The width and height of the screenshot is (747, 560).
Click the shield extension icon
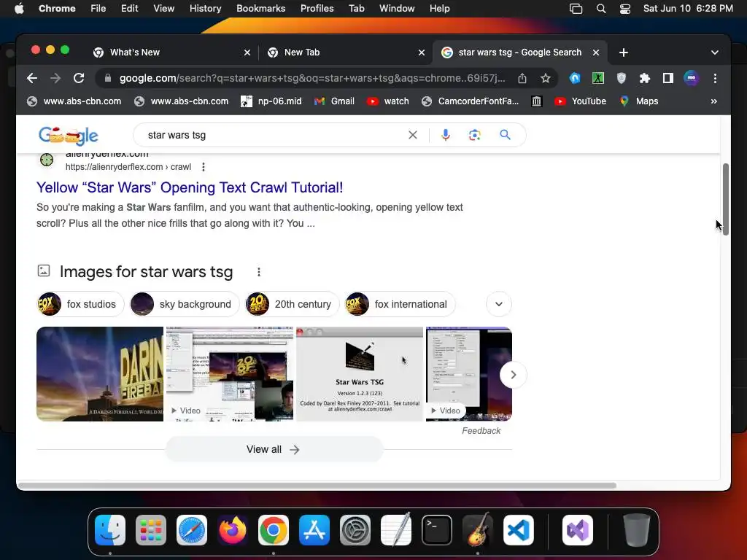pyautogui.click(x=622, y=78)
